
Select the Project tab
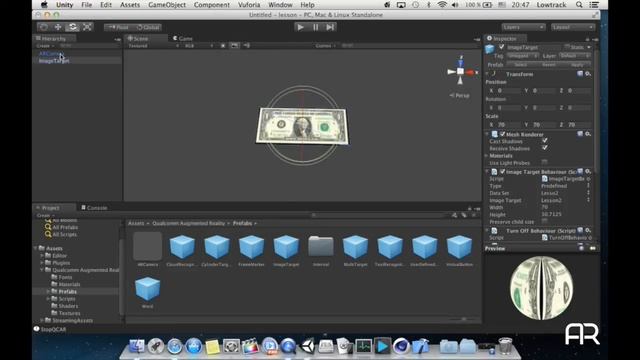[48, 208]
